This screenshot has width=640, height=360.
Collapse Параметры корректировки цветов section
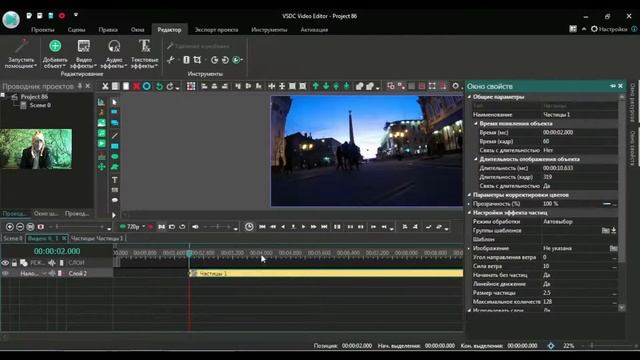pyautogui.click(x=469, y=195)
